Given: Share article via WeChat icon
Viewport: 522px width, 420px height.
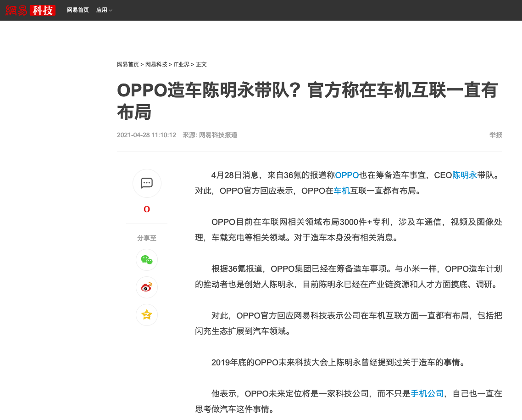Looking at the screenshot, I should pos(147,260).
